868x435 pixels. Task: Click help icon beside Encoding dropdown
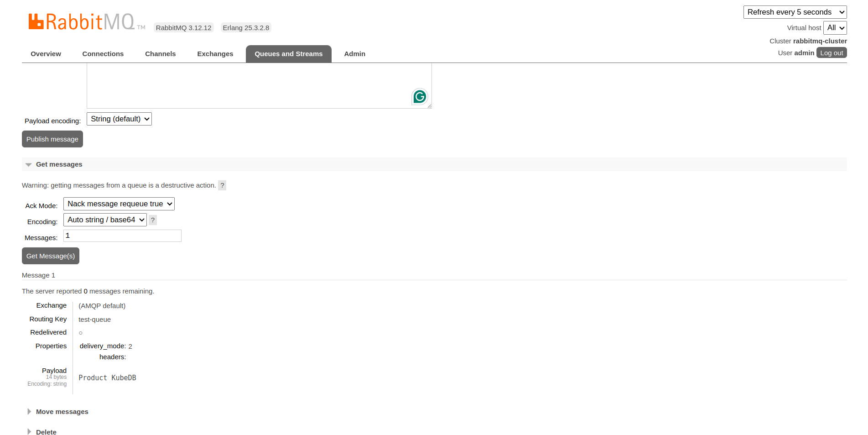[153, 220]
